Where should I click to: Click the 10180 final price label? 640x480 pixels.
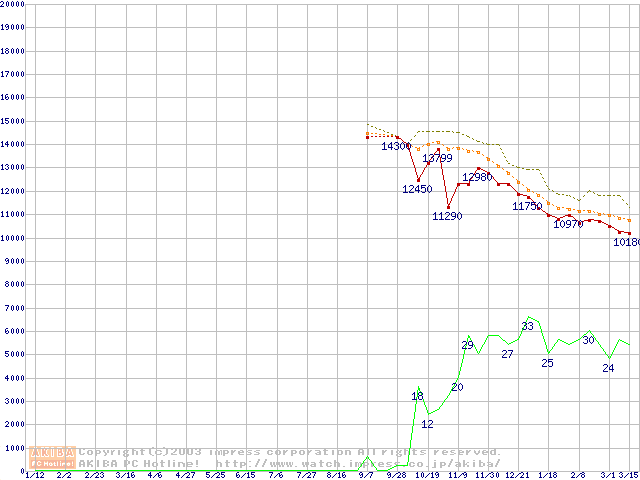(x=626, y=242)
